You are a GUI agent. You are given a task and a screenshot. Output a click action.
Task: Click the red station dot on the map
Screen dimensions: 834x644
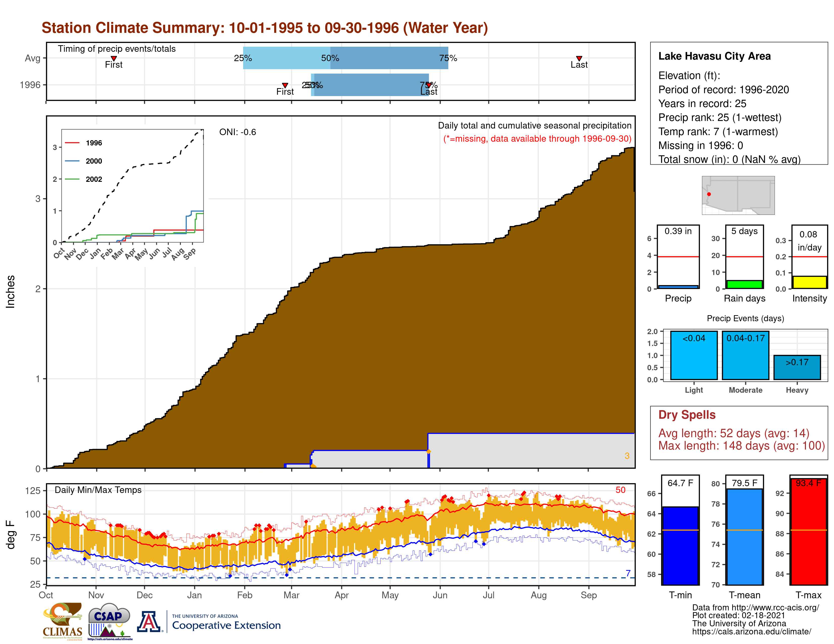click(x=709, y=194)
